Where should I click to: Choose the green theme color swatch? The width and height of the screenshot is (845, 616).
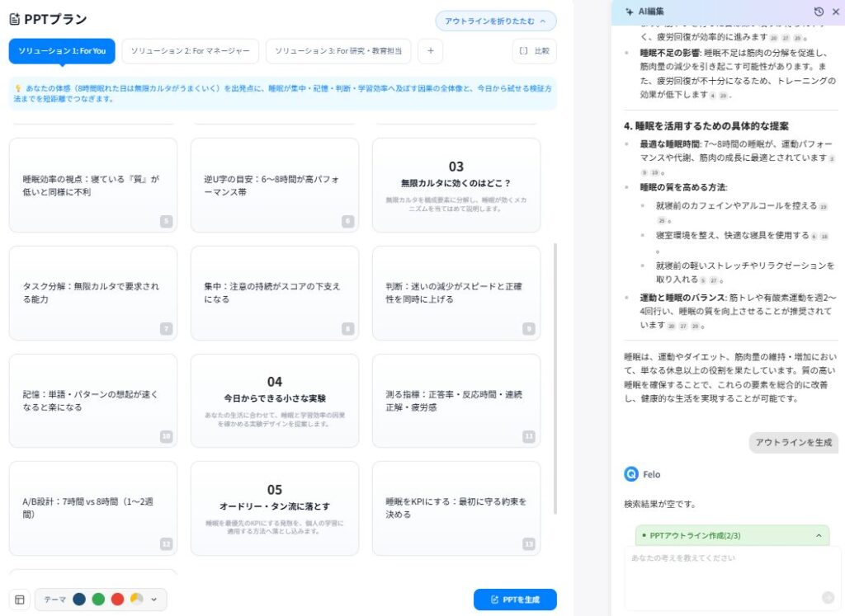[98, 600]
